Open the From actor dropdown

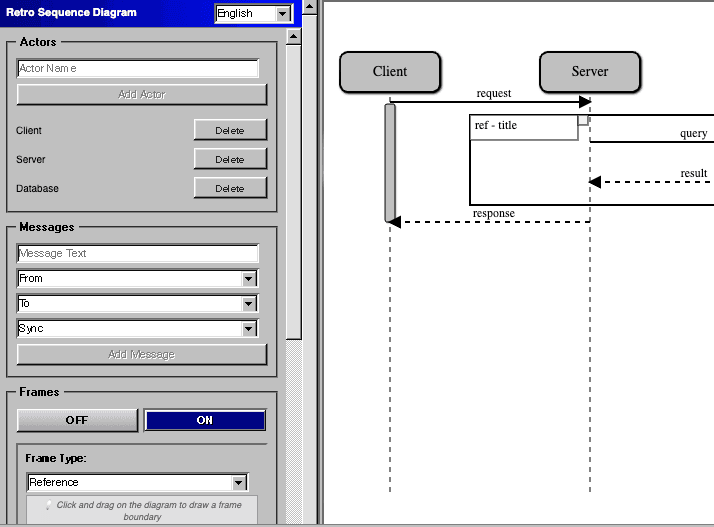[x=138, y=278]
